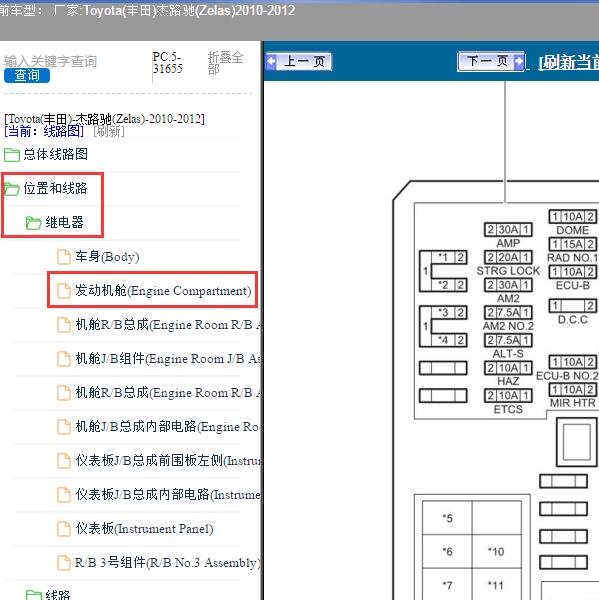This screenshot has height=600, width=599.
Task: Click relay position *10 in diagram
Action: (496, 551)
